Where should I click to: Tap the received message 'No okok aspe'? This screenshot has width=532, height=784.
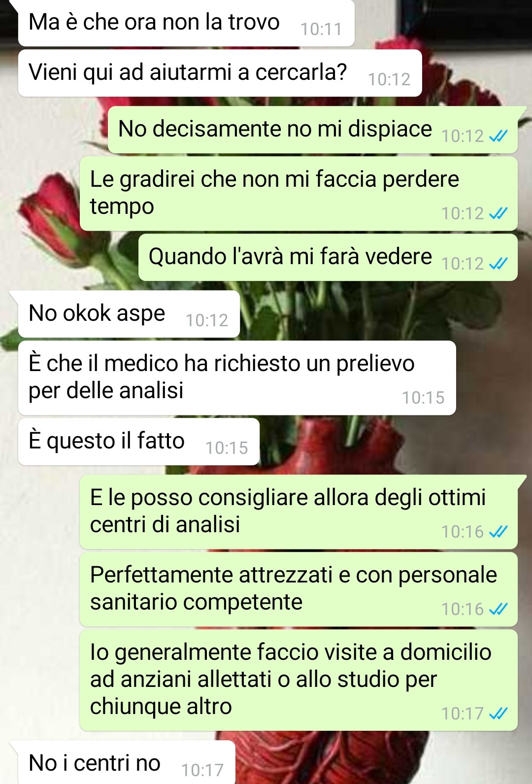click(129, 314)
